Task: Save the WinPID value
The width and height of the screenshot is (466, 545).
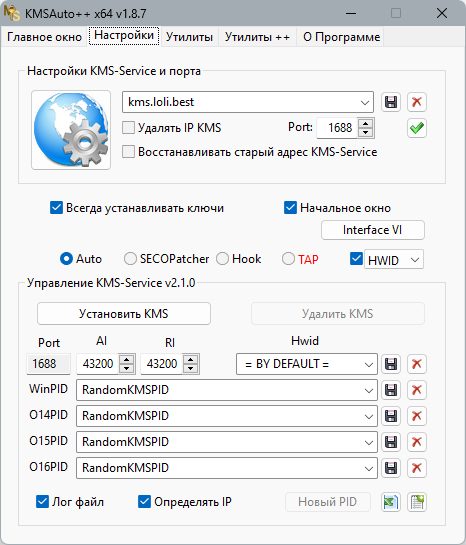Action: pyautogui.click(x=391, y=390)
